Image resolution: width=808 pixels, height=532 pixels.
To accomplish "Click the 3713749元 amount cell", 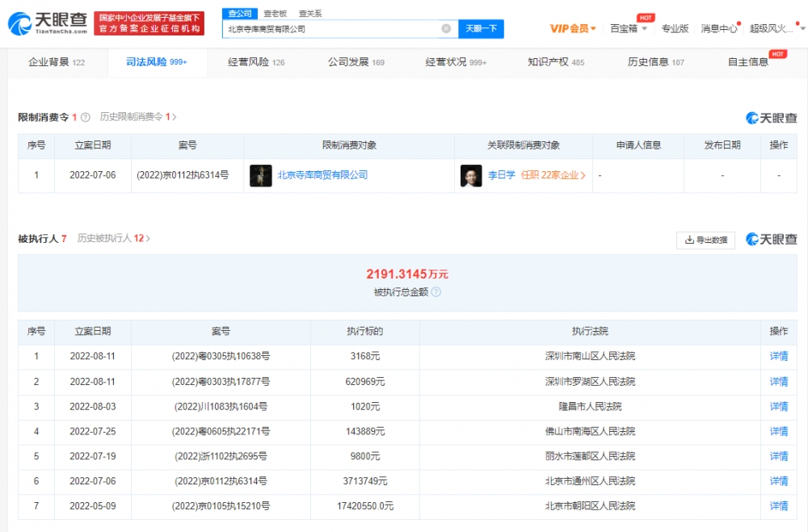I will (x=365, y=481).
